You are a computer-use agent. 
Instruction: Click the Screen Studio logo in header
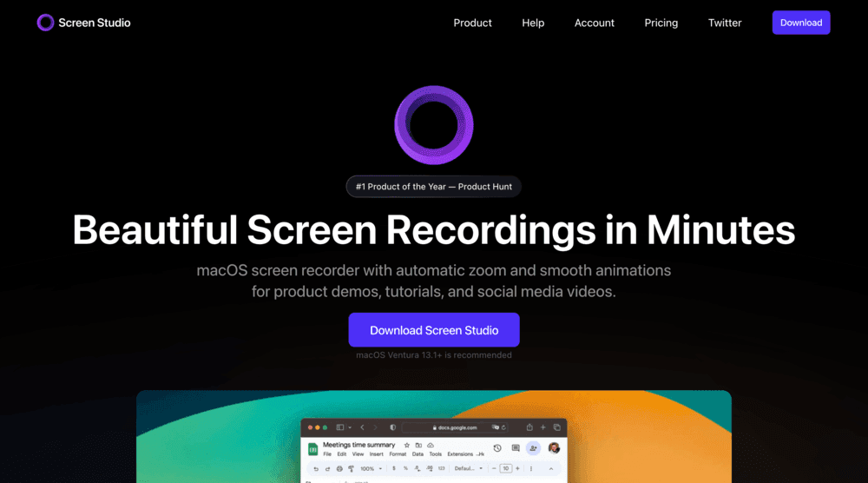[45, 23]
